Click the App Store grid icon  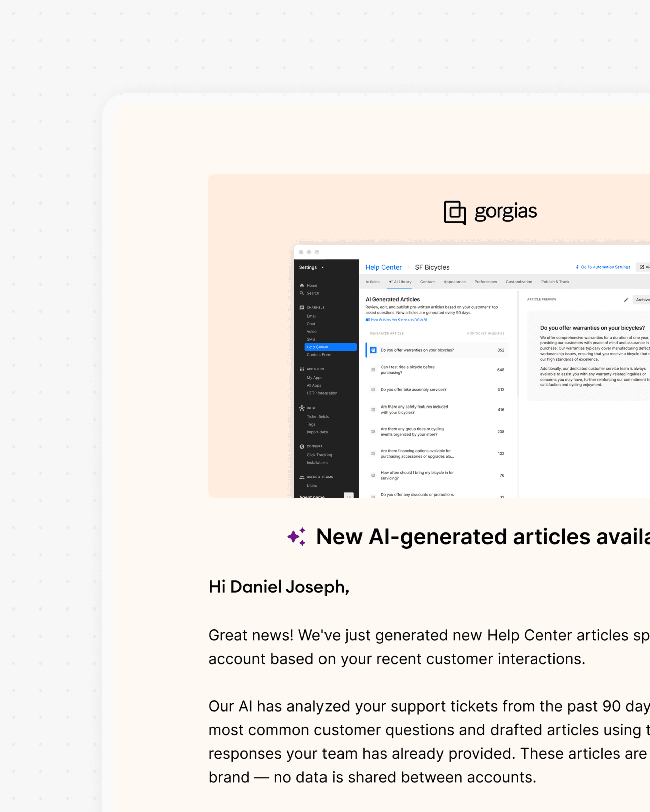(302, 369)
